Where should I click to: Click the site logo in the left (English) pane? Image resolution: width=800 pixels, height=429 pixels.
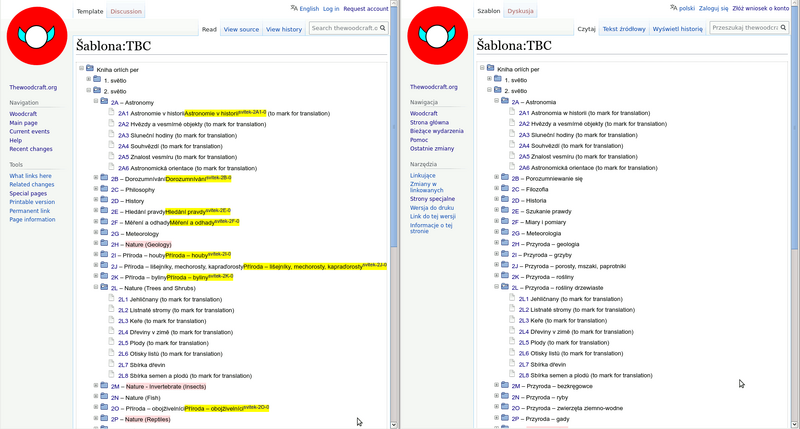point(37,36)
